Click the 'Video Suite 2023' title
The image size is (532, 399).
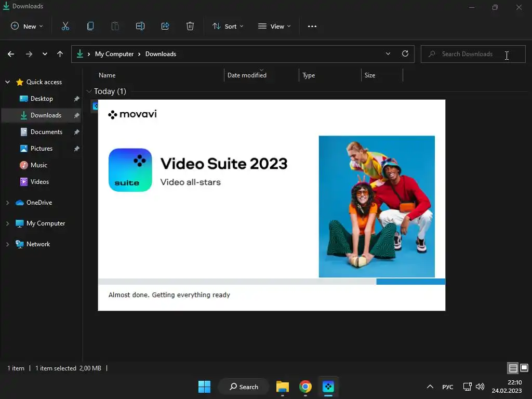(224, 164)
